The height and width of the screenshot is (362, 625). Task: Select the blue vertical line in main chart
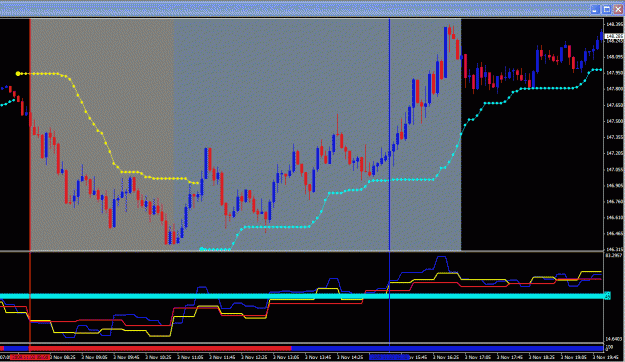coord(389,134)
